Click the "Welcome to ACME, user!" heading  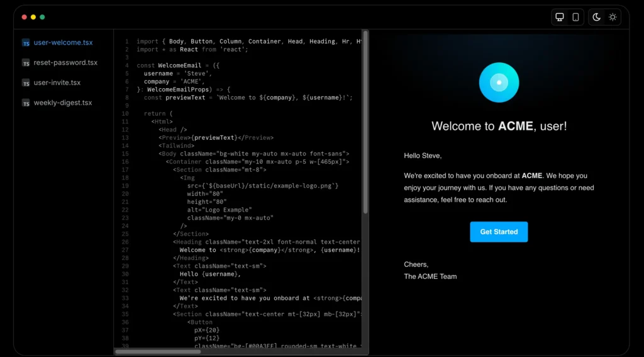[x=499, y=126]
